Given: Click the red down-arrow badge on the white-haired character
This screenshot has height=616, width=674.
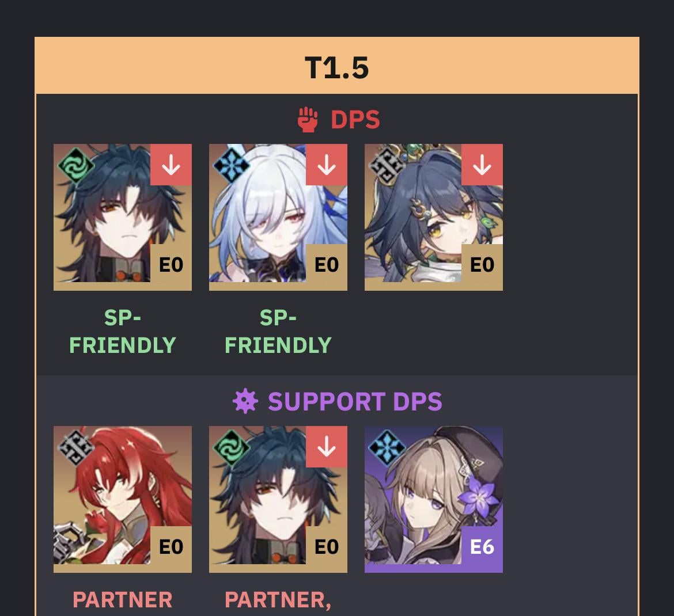Looking at the screenshot, I should [327, 165].
